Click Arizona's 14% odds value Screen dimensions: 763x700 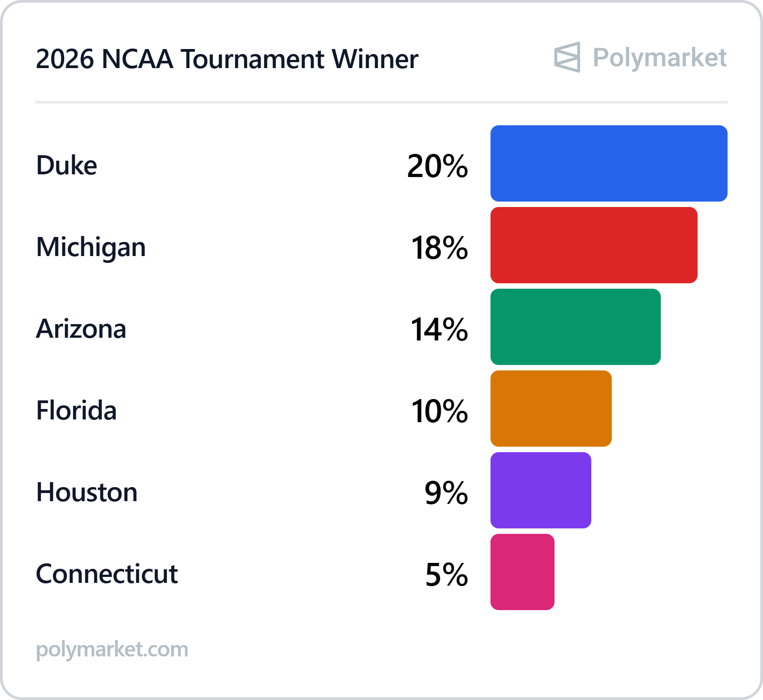[439, 330]
